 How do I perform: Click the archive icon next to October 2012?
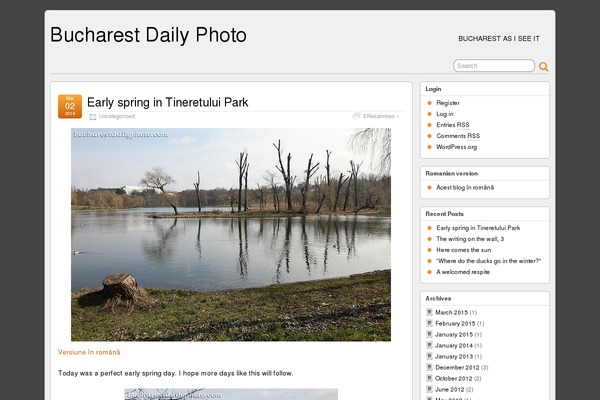429,379
